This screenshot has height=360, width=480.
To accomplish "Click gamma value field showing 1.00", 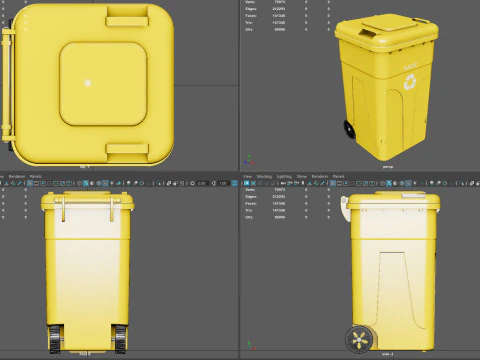I will pyautogui.click(x=223, y=183).
